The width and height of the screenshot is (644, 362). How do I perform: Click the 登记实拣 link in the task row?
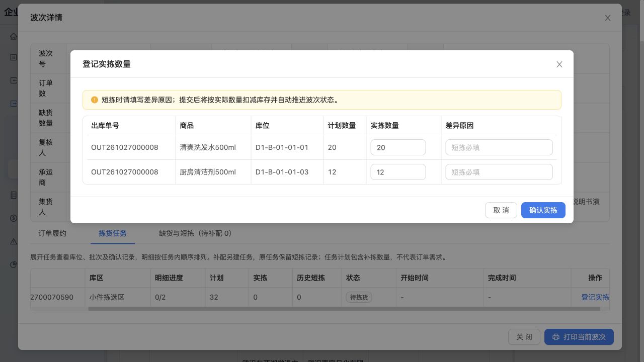click(595, 297)
